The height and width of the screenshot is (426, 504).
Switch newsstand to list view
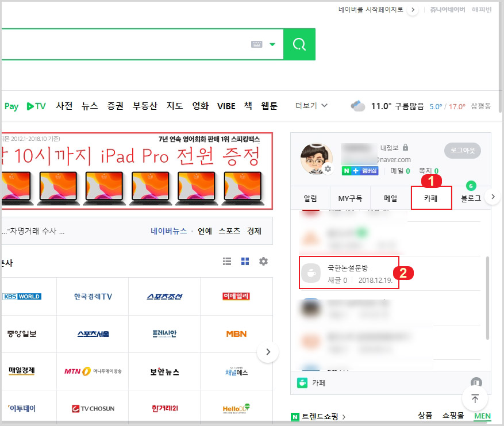click(x=227, y=262)
